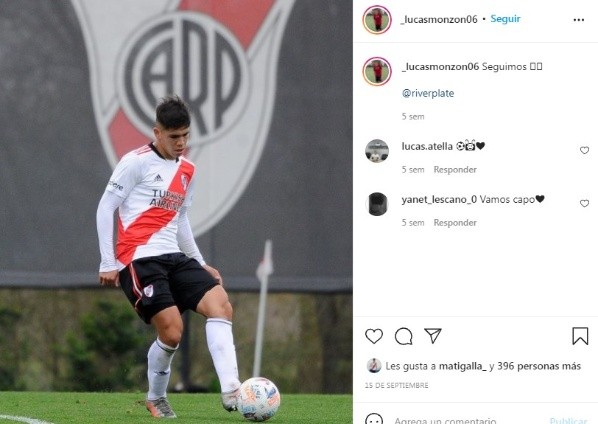The width and height of the screenshot is (598, 424).
Task: Follow the account with Seguir
Action: click(505, 19)
